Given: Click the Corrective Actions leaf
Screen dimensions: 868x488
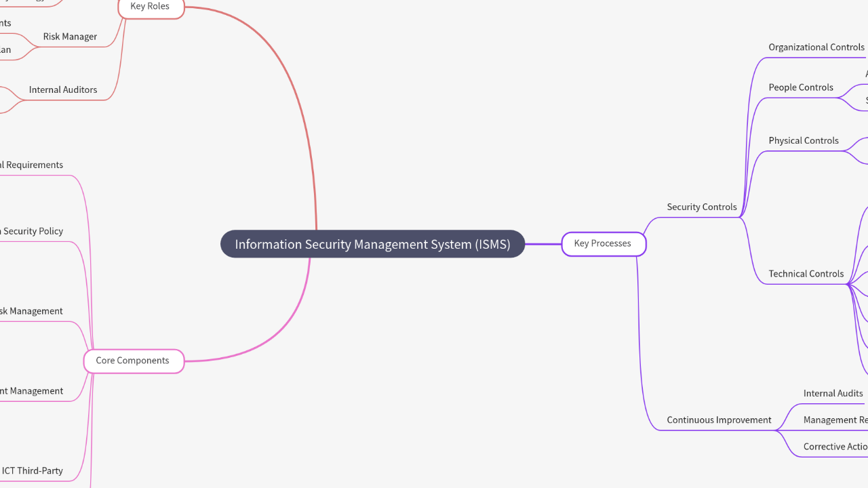Looking at the screenshot, I should 835,447.
